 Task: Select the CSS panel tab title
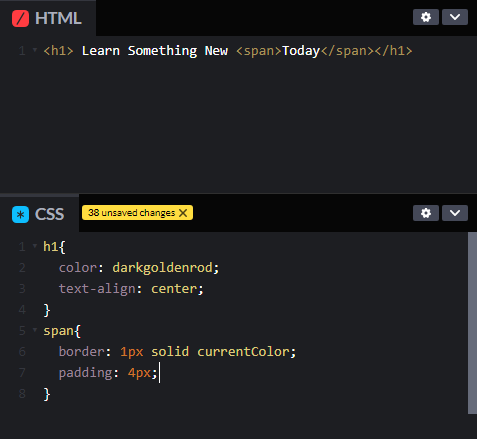[x=49, y=214]
